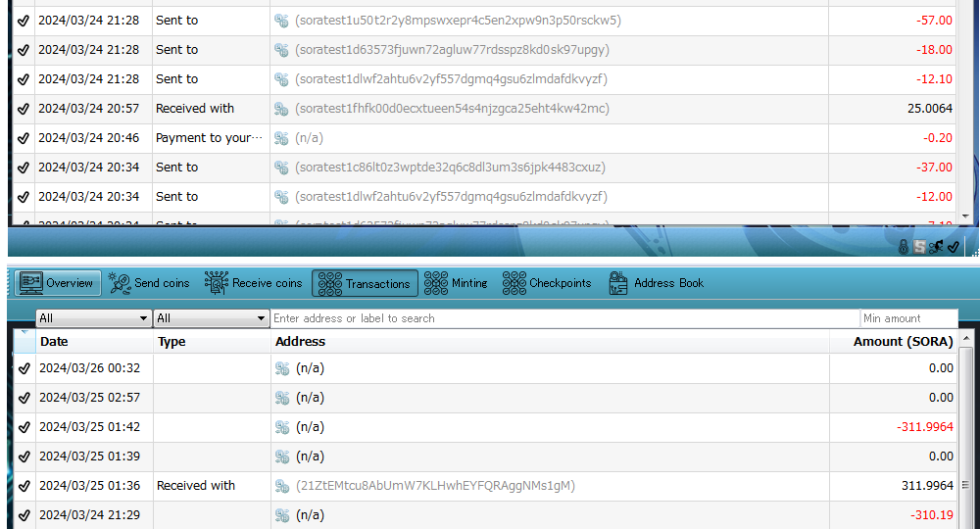Switch to the Minting view
The image size is (980, 529).
point(436,283)
